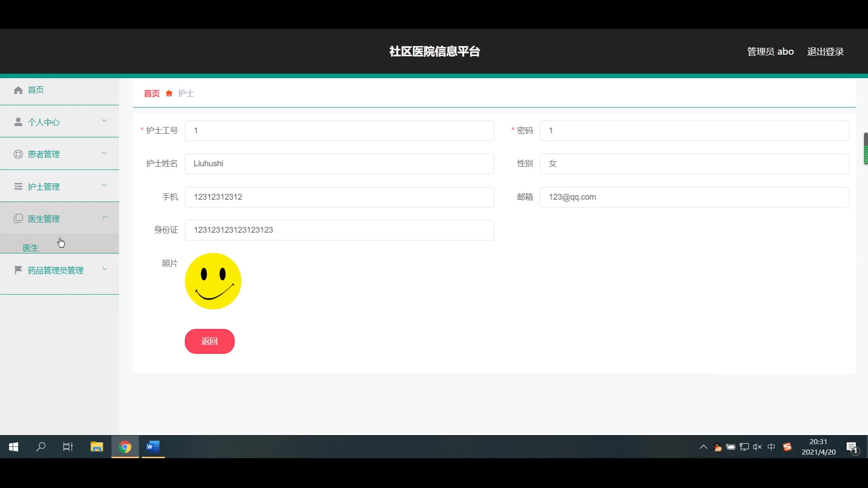Click the 护士姓名 input field
Image resolution: width=868 pixels, height=488 pixels.
339,164
